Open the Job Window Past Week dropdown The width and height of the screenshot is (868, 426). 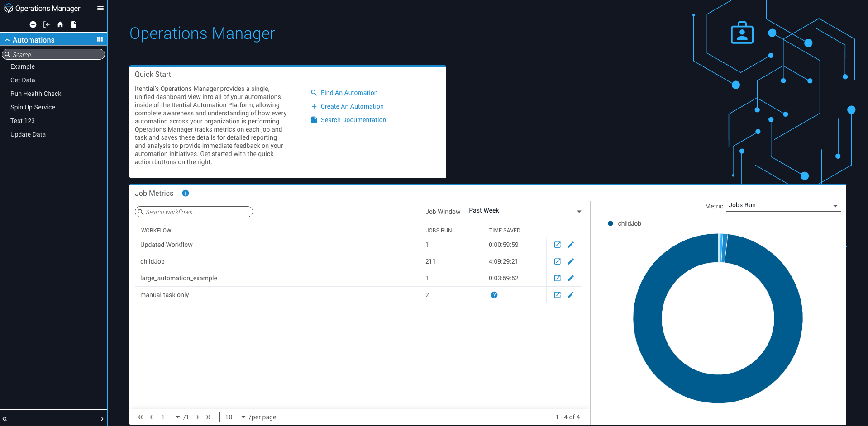pos(525,211)
